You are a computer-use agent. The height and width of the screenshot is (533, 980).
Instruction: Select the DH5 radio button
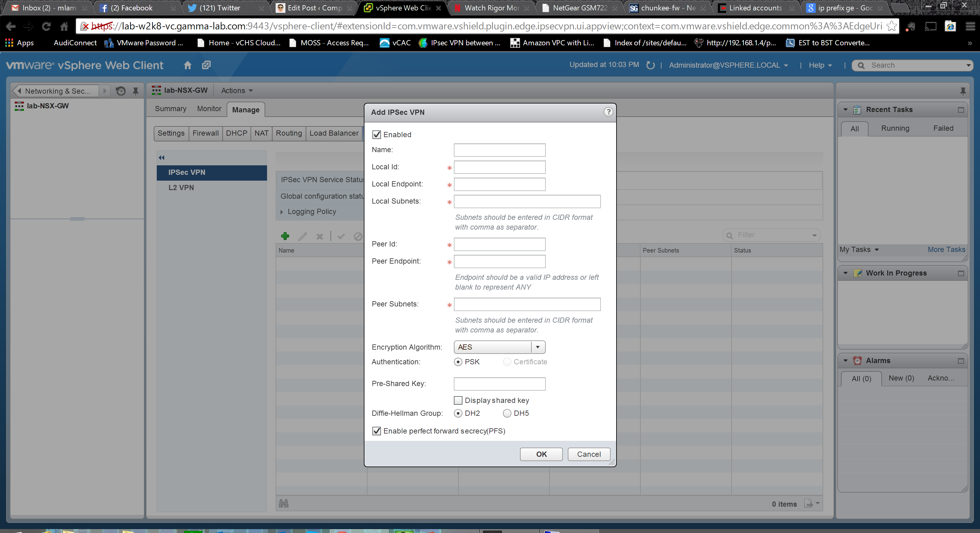pos(507,413)
